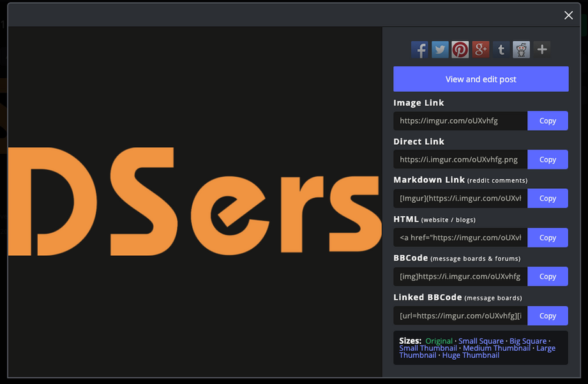
Task: Click View and edit post button
Action: point(481,79)
